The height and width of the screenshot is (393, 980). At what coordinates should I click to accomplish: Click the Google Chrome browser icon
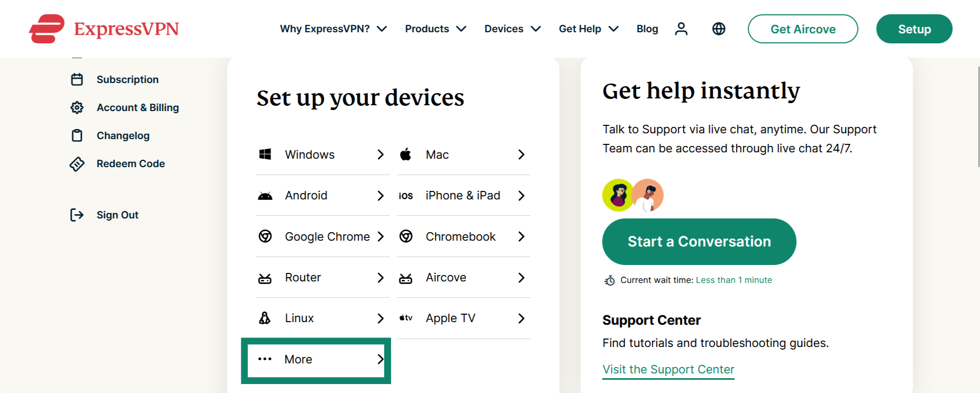pyautogui.click(x=266, y=236)
